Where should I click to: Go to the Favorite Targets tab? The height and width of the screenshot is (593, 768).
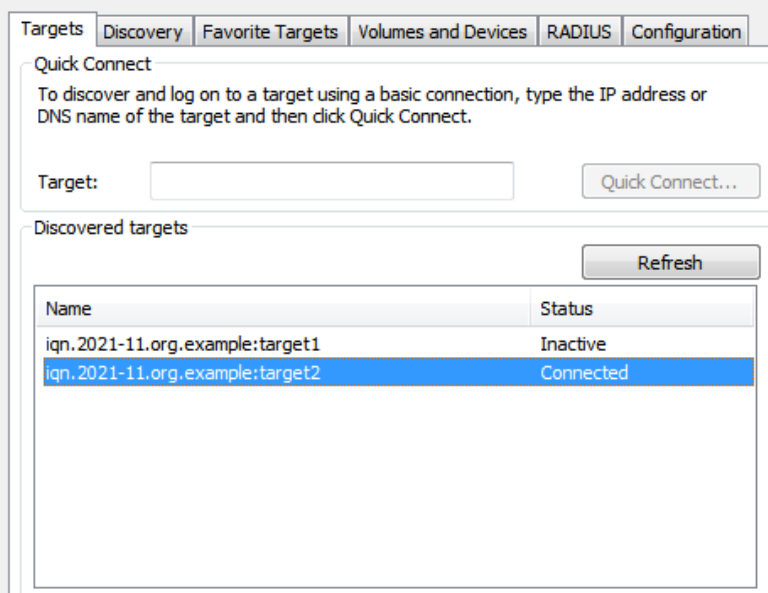270,32
